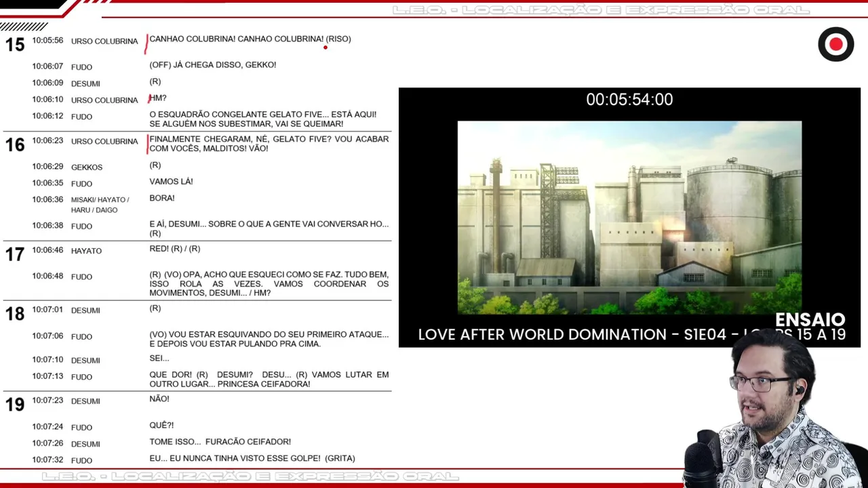Screen dimensions: 868x488
Task: Select the timecode 10:06:12
Action: pyautogui.click(x=47, y=116)
